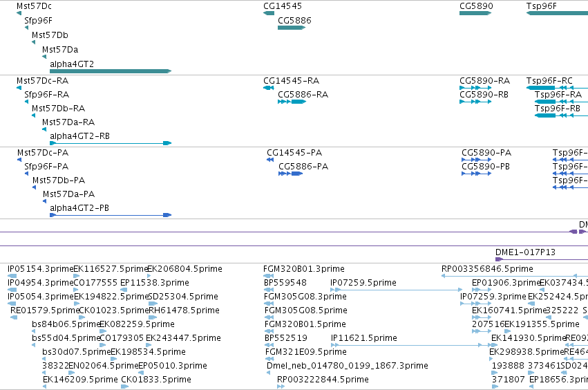
Task: Open EST CK01833.5prime label
Action: tap(156, 380)
